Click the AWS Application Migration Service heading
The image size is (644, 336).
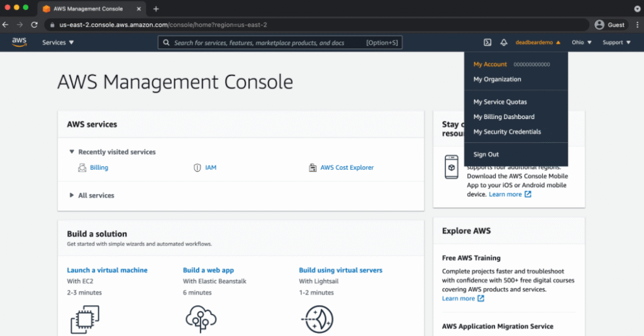coord(497,326)
